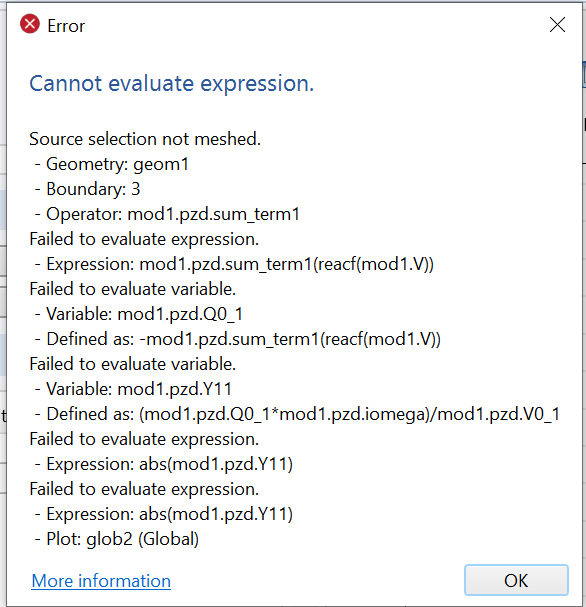The image size is (586, 607).
Task: Click the 'Boundary: 3' line
Action: tap(87, 189)
